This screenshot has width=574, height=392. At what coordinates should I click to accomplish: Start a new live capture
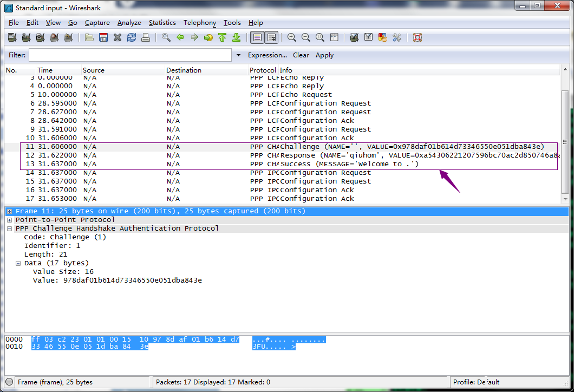point(40,37)
